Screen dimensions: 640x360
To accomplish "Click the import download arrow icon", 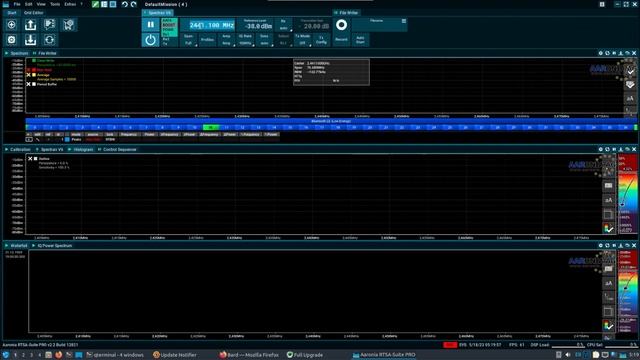I will [30, 40].
